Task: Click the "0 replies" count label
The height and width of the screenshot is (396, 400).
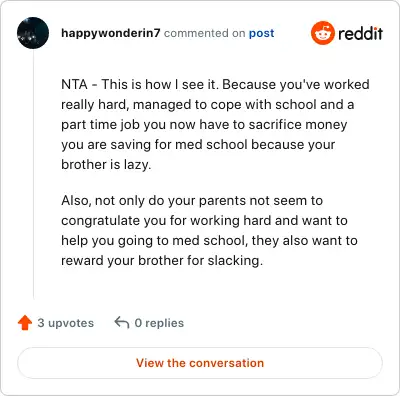Action: [x=159, y=323]
